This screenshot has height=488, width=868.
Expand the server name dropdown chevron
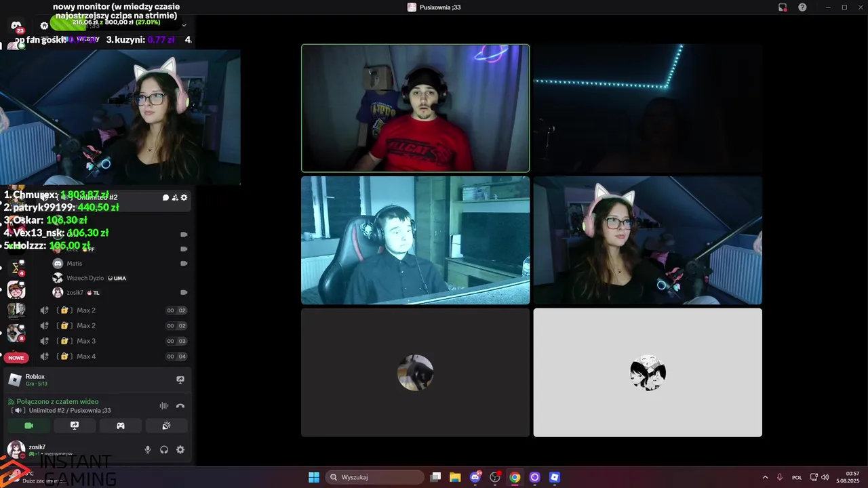coord(184,26)
